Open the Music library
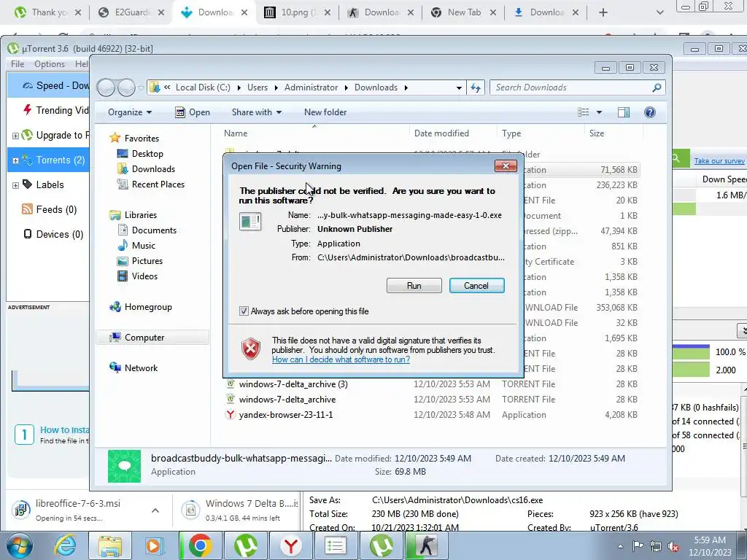Screen dimensions: 747x560 144,245
